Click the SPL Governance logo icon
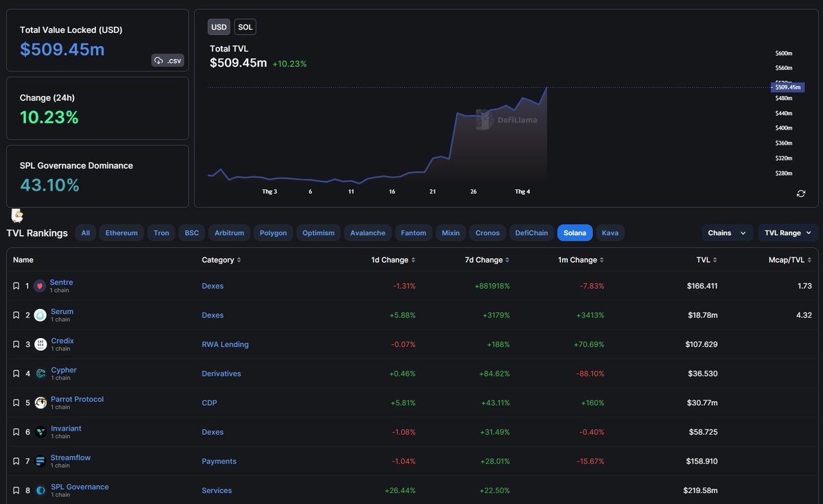Viewport: 823px width, 504px height. click(40, 490)
